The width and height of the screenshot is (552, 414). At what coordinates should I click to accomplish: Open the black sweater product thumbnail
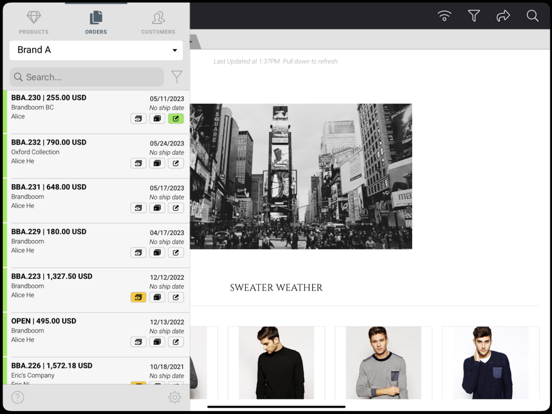point(276,363)
